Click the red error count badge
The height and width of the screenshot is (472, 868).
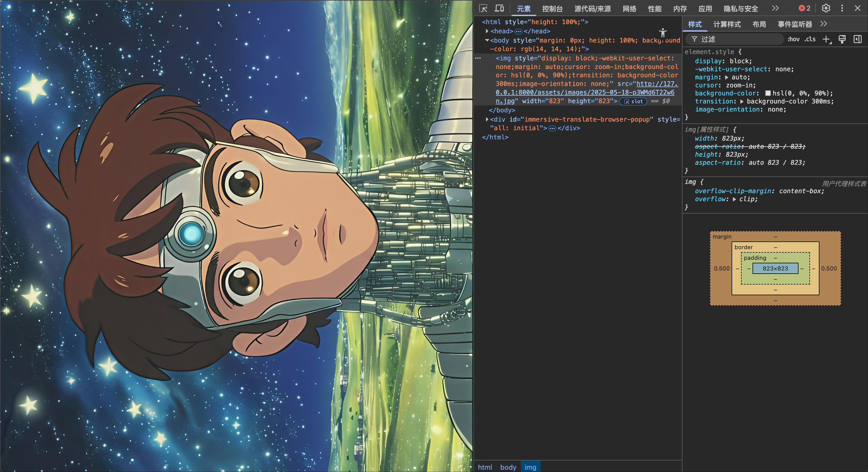click(805, 8)
